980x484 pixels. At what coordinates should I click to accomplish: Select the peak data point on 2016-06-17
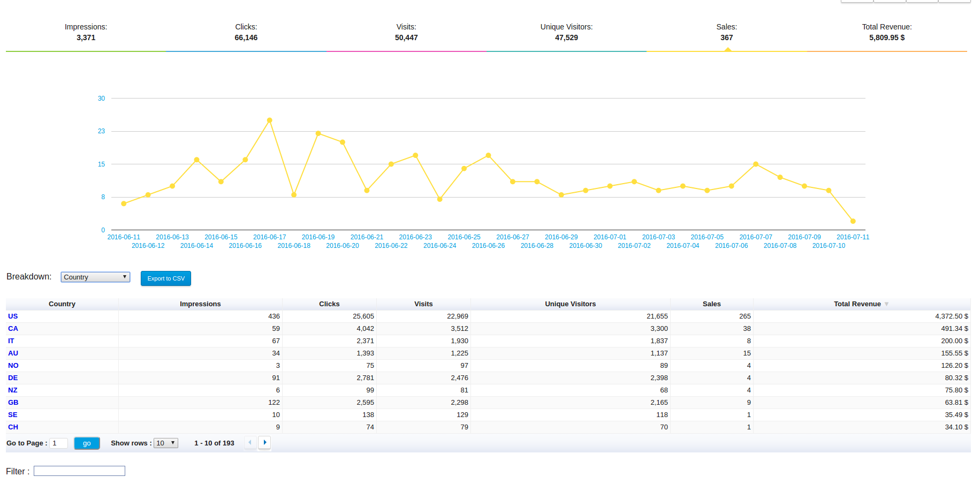tap(269, 120)
